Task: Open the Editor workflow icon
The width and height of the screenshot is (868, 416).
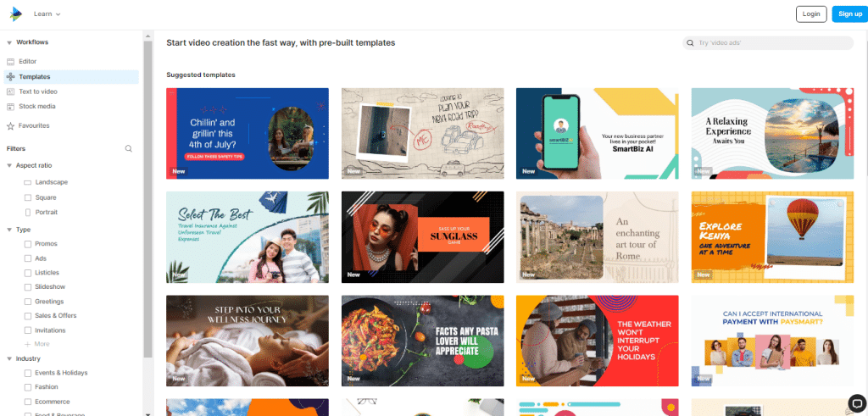Action: coord(10,61)
